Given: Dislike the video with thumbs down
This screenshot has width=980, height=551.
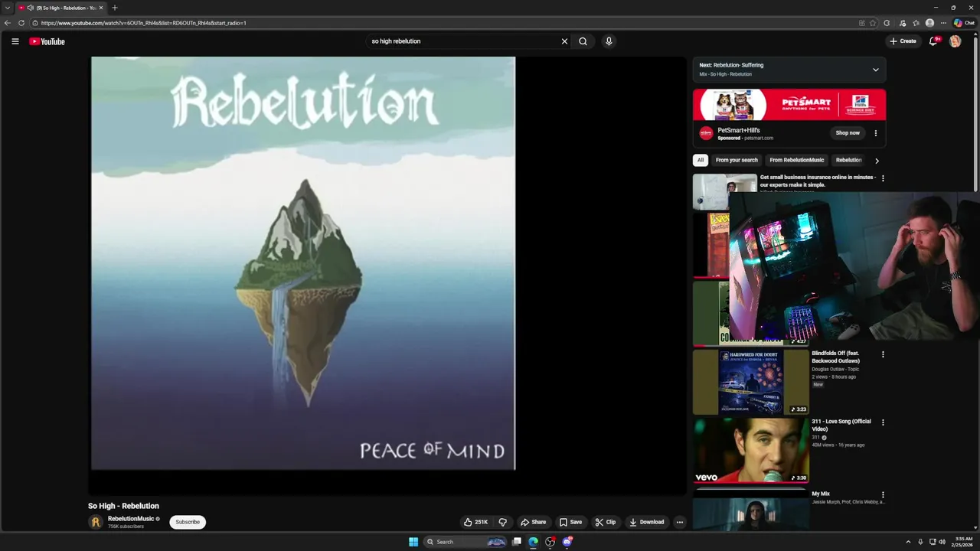Looking at the screenshot, I should tap(503, 522).
